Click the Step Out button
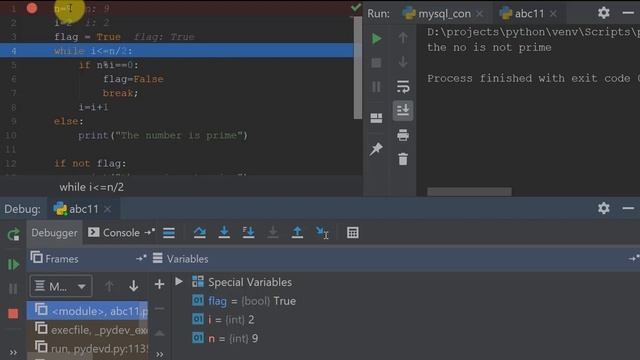 coord(297,232)
